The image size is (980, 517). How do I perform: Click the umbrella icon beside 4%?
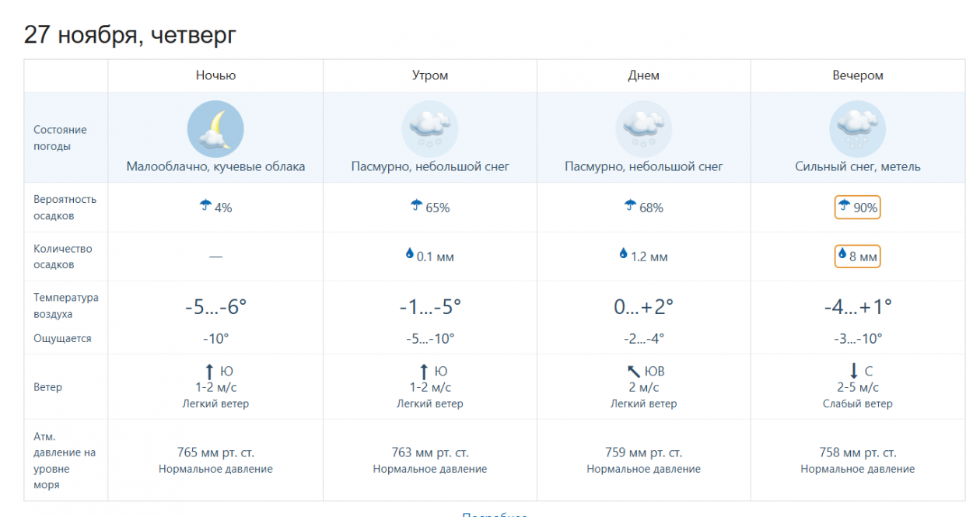point(206,206)
